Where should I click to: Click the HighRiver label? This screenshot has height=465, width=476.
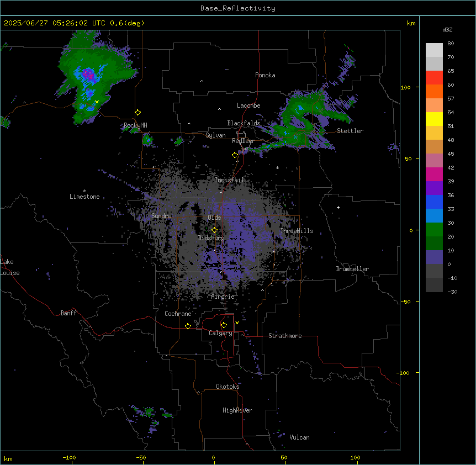tap(237, 411)
